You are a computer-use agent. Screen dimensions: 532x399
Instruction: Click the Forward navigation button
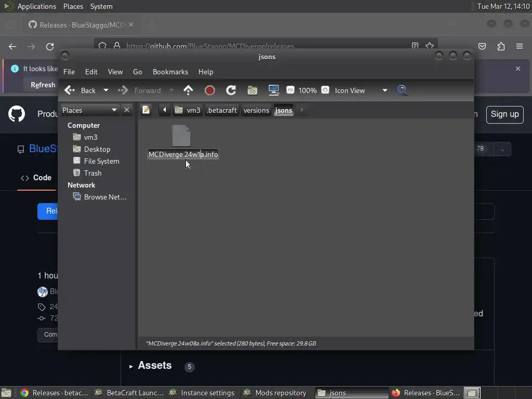click(x=139, y=90)
